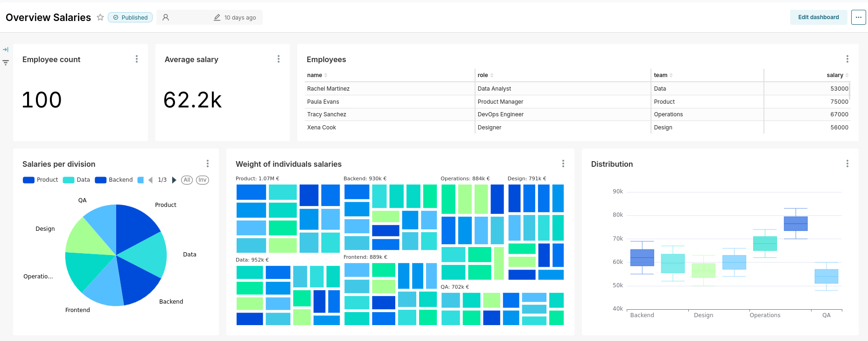Open the dashboard more actions ellipsis menu
868x341 pixels.
[858, 17]
